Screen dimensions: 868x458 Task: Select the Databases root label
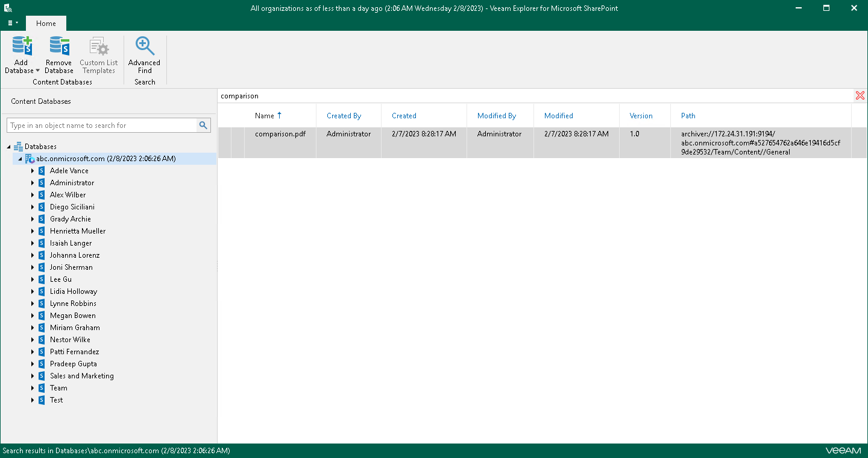(40, 147)
